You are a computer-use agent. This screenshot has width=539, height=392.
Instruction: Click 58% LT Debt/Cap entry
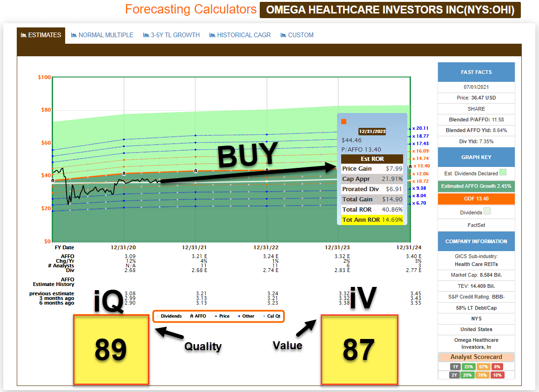coord(476,308)
